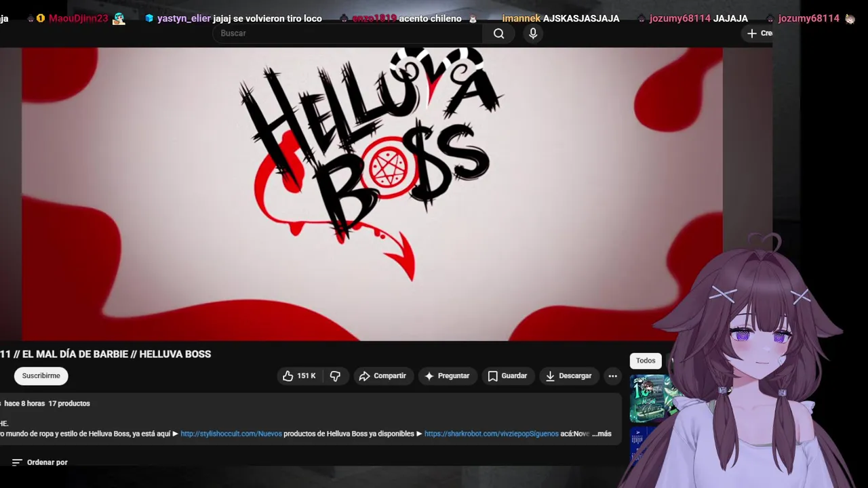
Task: Save video with the Guardar button
Action: click(507, 376)
